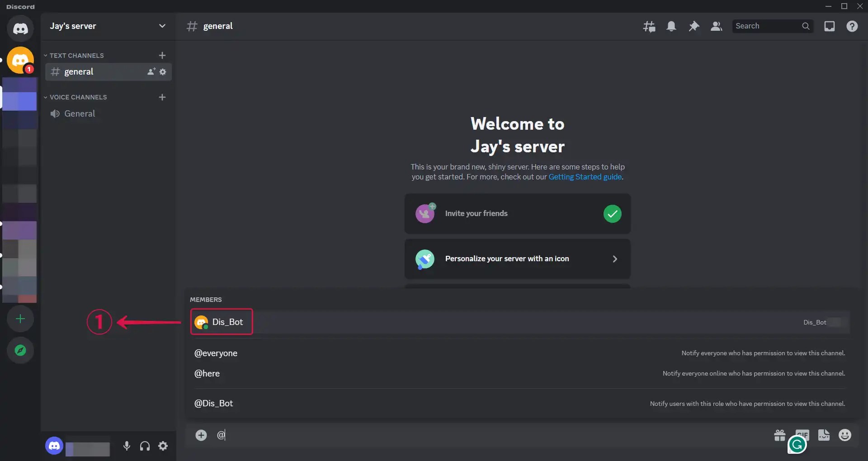The height and width of the screenshot is (461, 868).
Task: Open the Getting Started guide link
Action: (585, 177)
